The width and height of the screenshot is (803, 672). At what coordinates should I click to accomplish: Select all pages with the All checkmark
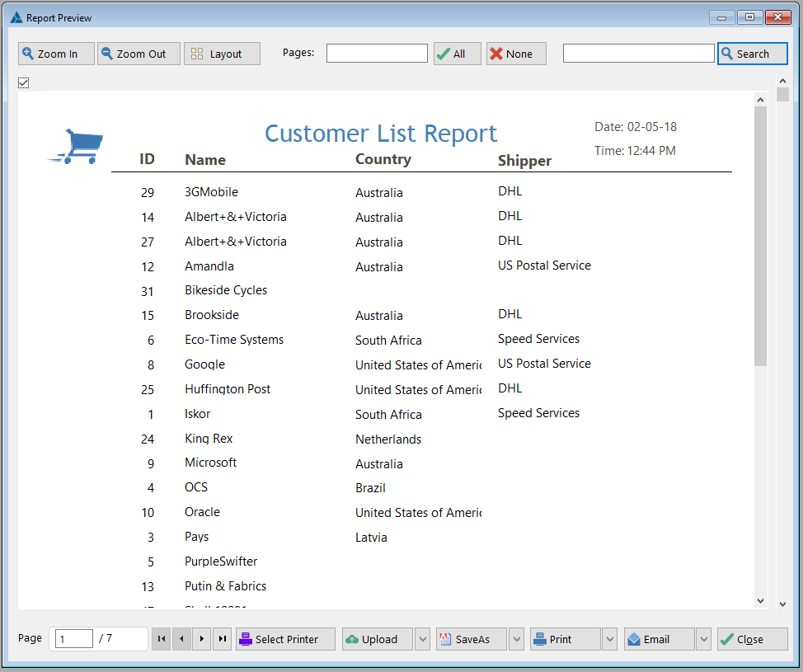pyautogui.click(x=458, y=54)
